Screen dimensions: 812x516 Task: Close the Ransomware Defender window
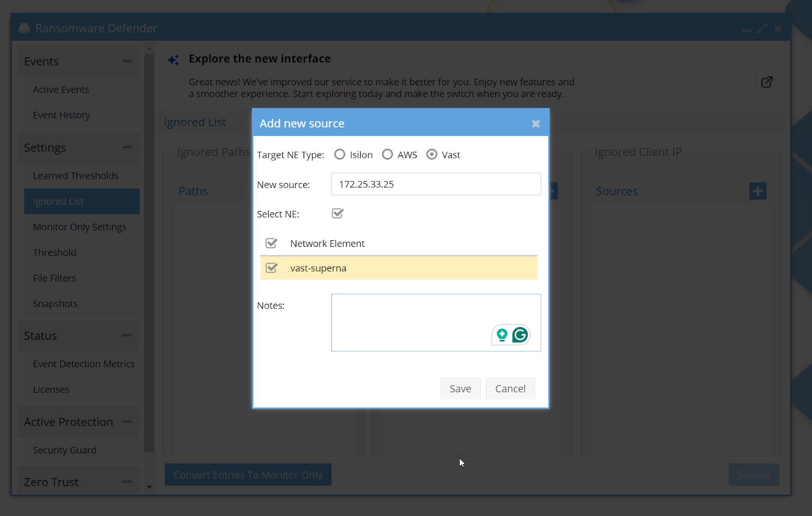click(778, 28)
